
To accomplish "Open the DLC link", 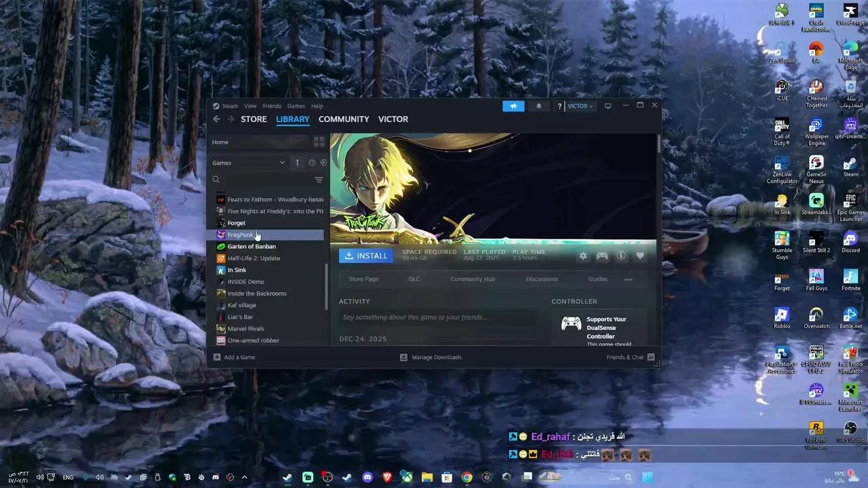I will coord(414,279).
